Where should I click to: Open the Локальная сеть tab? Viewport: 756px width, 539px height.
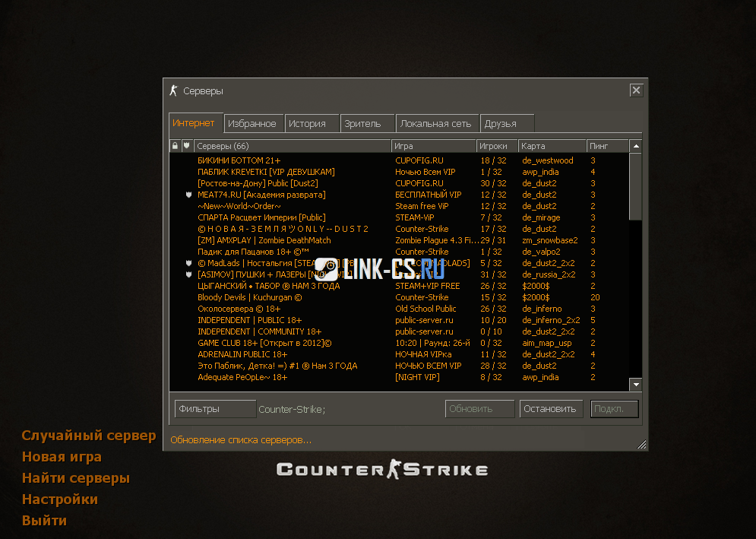pos(436,123)
